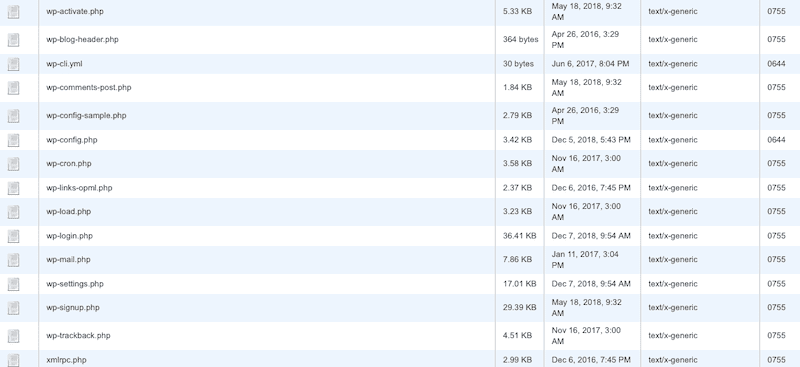This screenshot has width=800, height=367.
Task: Click the file icon beside wp-mail.php
Action: [13, 260]
